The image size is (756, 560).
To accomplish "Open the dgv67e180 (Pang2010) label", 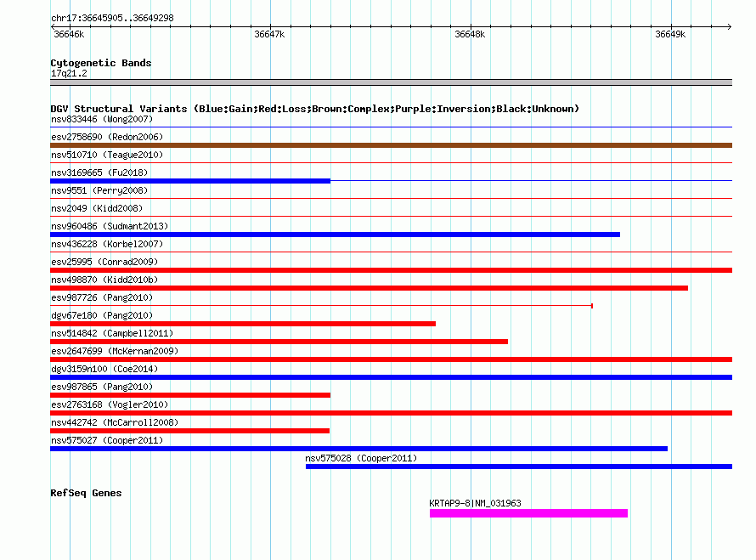I will pos(102,315).
